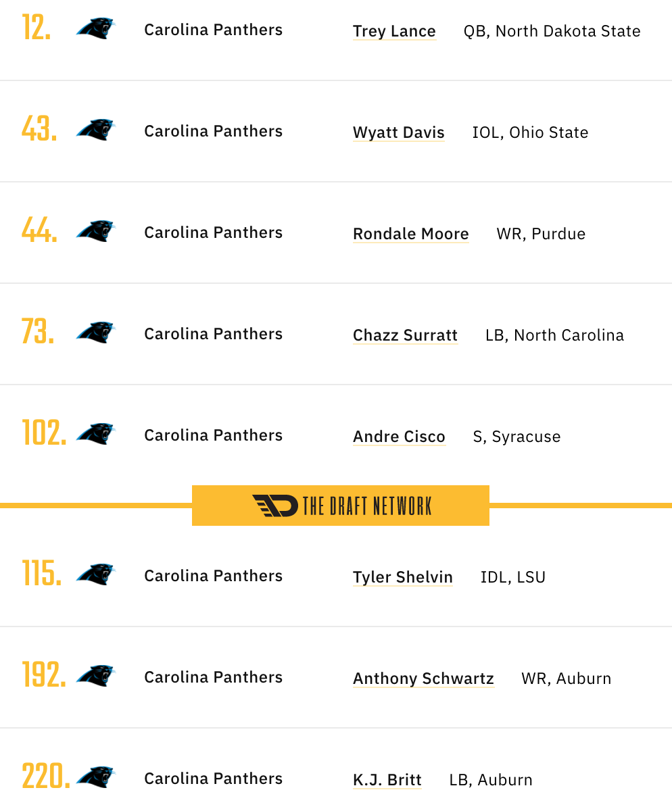Open Chazz Surratt player profile link

[x=406, y=335]
